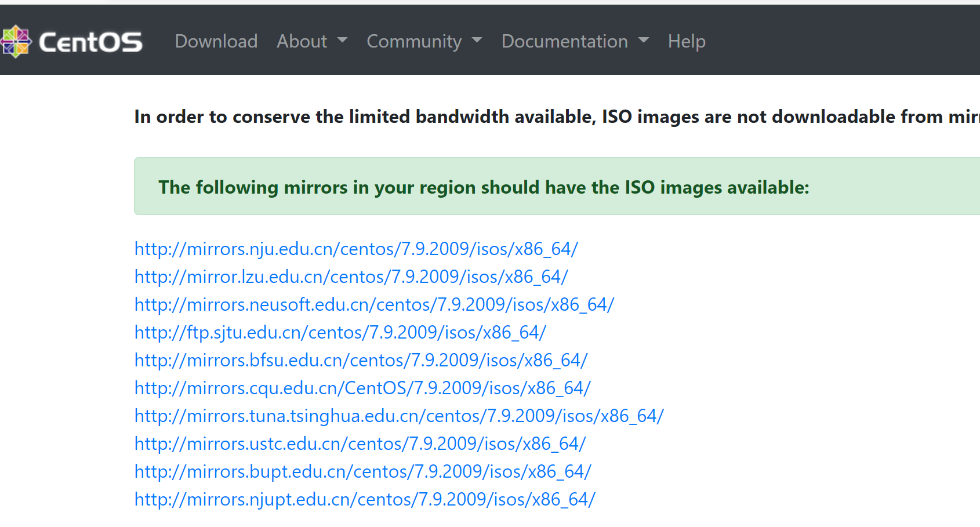
Task: Expand the Documentation dropdown menu
Action: pyautogui.click(x=575, y=41)
